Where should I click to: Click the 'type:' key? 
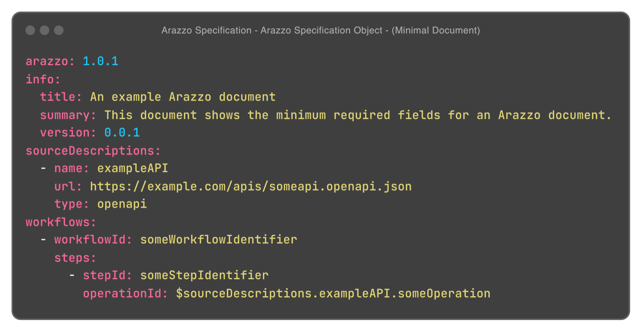pos(72,204)
